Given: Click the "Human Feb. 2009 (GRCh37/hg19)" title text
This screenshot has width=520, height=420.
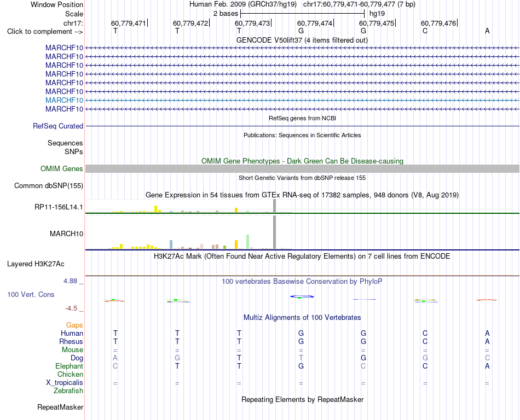Looking at the screenshot, I should point(242,4).
